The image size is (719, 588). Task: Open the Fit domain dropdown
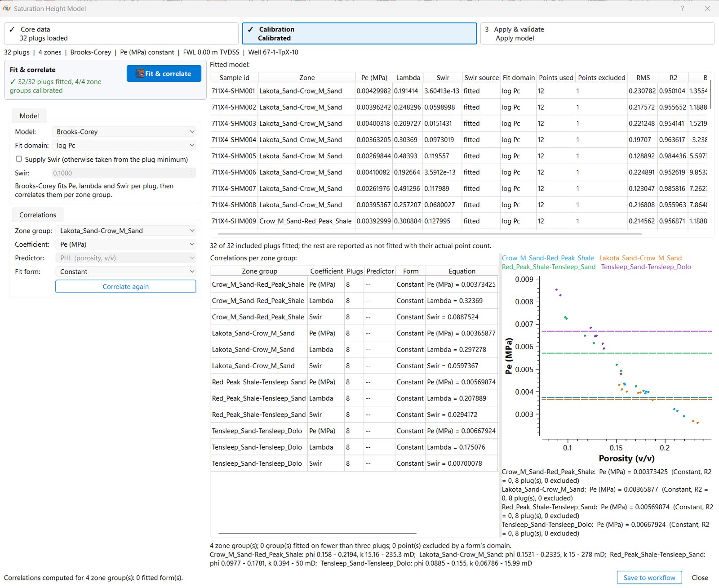124,145
